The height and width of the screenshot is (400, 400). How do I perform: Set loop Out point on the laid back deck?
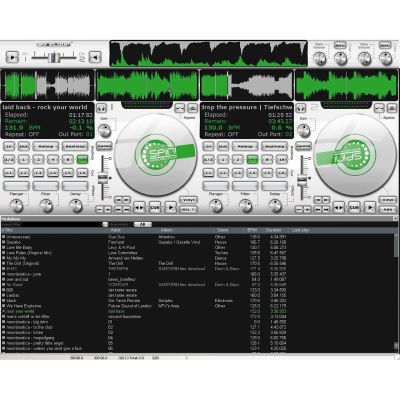[x=24, y=146]
